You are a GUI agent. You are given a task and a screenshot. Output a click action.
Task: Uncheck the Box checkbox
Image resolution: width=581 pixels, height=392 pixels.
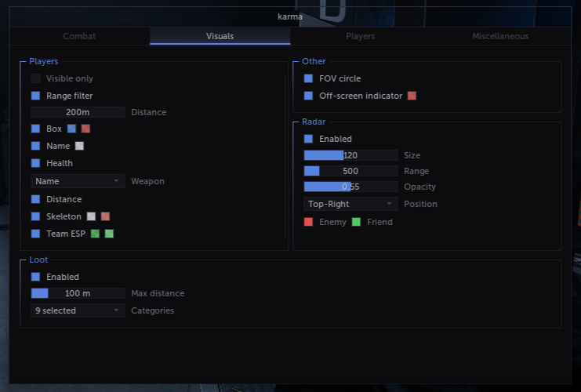click(35, 129)
